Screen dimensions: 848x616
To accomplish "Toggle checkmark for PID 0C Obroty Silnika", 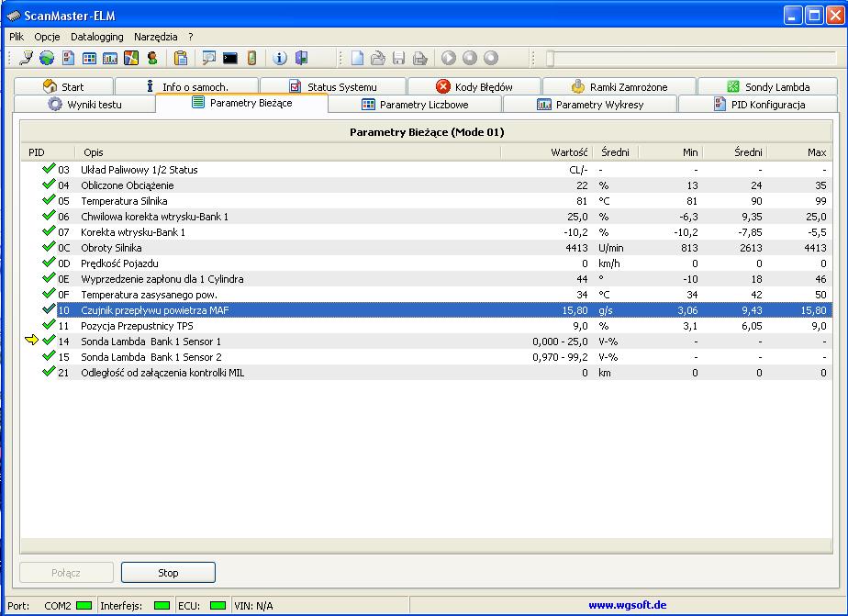I will click(x=49, y=248).
